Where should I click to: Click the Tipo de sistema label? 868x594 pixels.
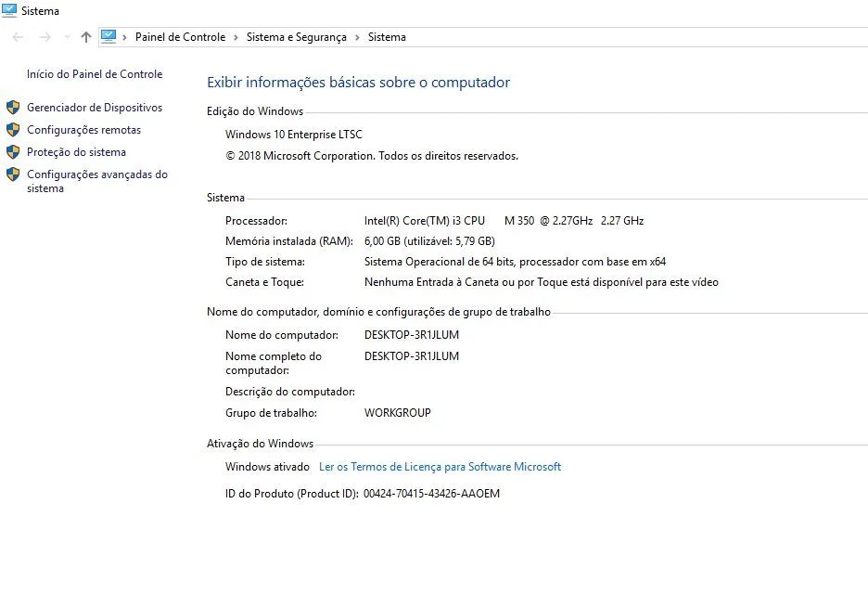[x=265, y=262]
